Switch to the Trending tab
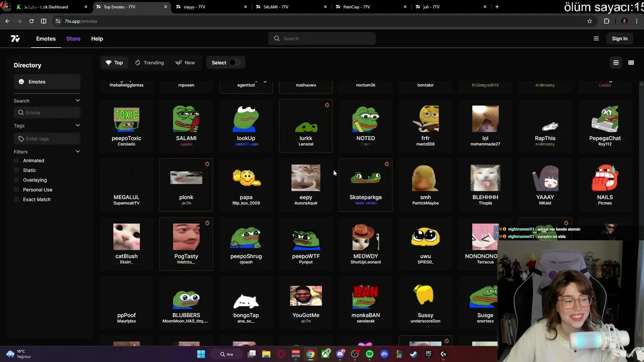Viewport: 644px width, 362px height. coord(149,63)
